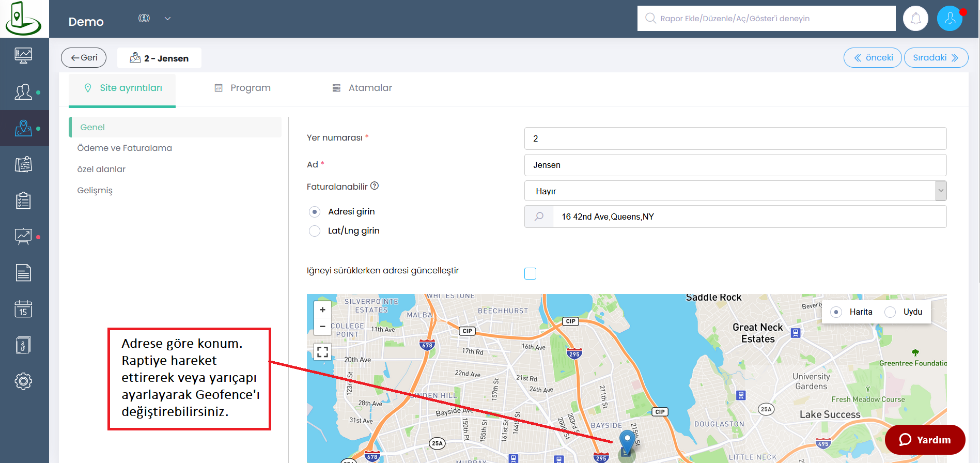Open the dashboard monitor icon in sidebar
This screenshot has height=463, width=980.
(x=23, y=55)
